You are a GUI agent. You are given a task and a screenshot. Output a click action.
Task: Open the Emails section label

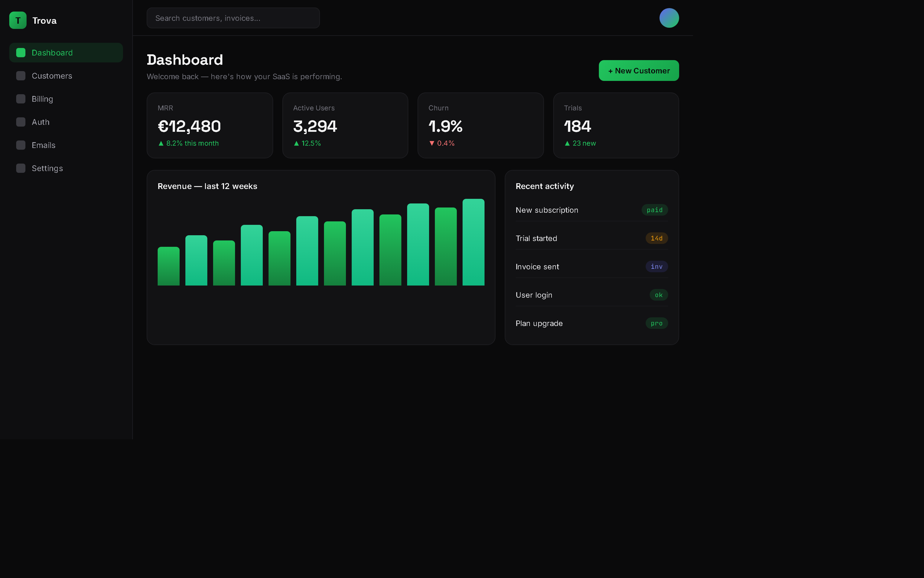click(x=44, y=145)
